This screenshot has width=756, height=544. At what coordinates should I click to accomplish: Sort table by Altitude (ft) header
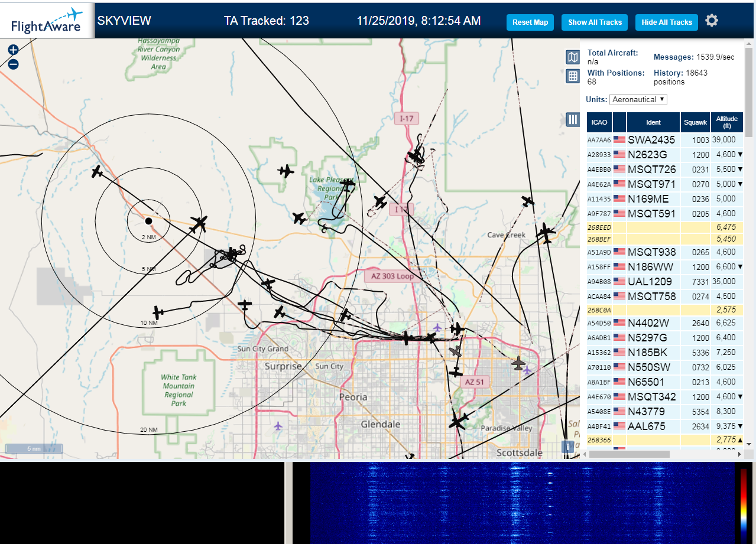click(x=727, y=122)
